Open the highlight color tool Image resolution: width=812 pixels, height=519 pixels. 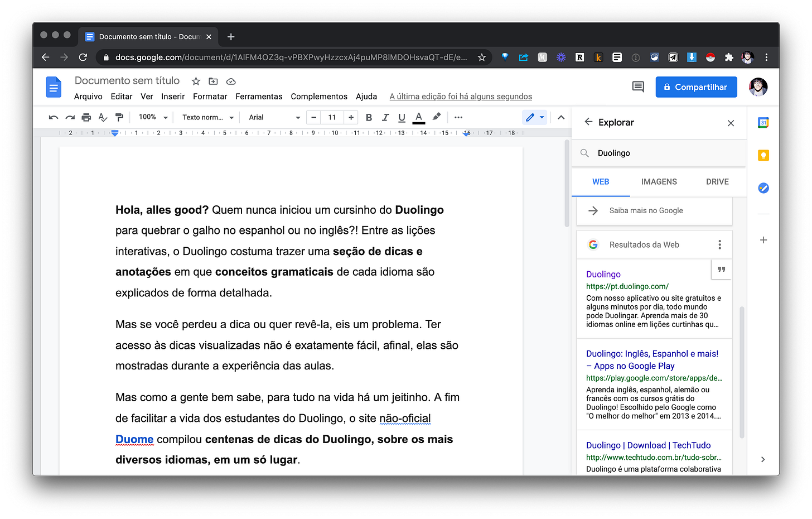(437, 117)
